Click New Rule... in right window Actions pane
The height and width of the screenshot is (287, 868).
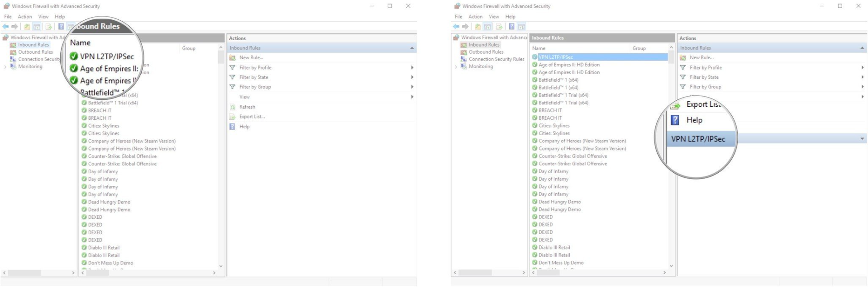coord(701,58)
